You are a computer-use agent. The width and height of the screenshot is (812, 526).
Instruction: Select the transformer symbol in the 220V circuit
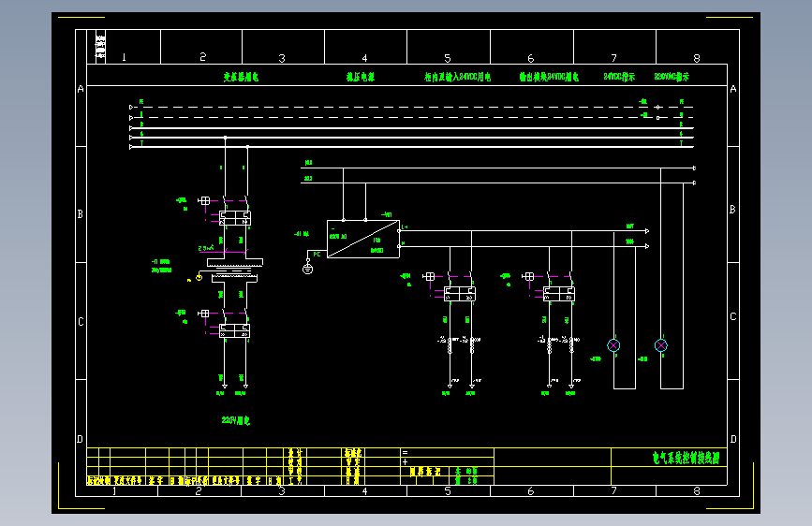pos(234,270)
